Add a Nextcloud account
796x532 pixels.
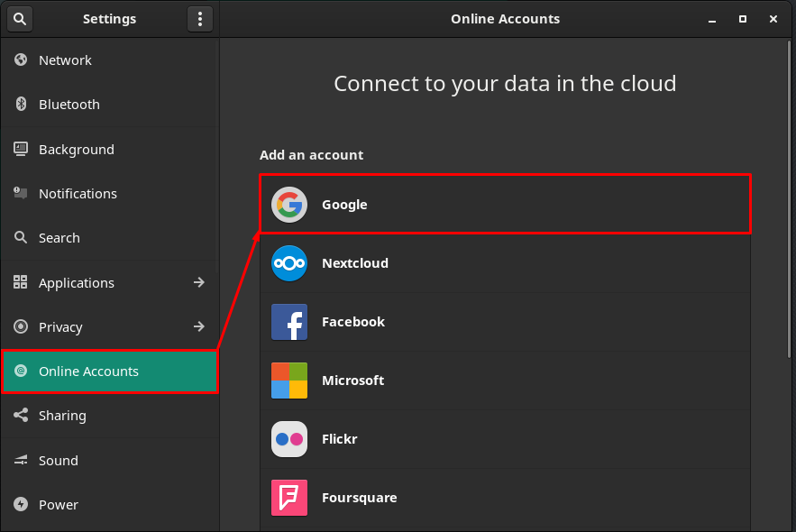point(505,263)
